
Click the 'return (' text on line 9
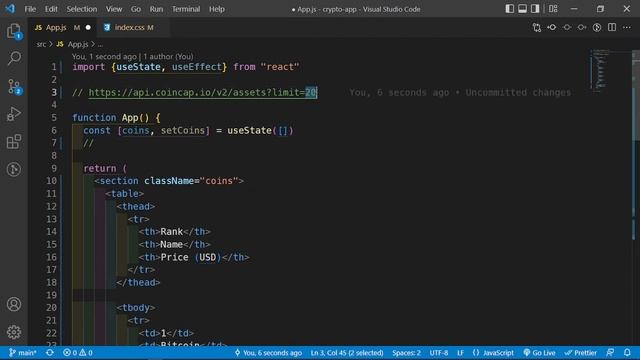105,168
